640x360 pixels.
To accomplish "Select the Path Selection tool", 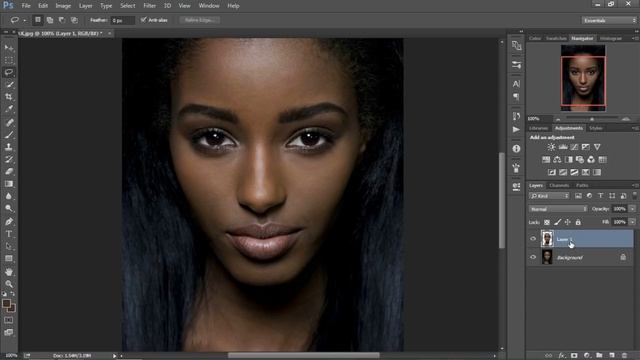I will tap(9, 246).
